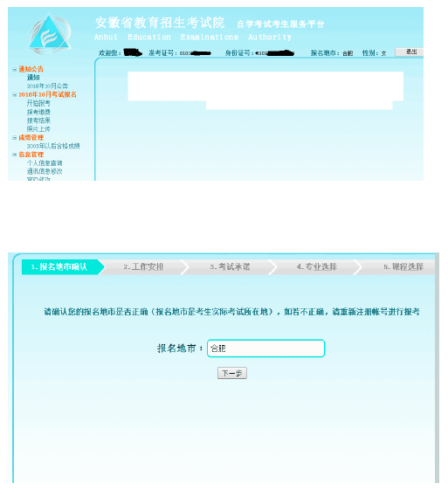
Task: Collapse the 信息管理 tree section
Action: tap(14, 155)
